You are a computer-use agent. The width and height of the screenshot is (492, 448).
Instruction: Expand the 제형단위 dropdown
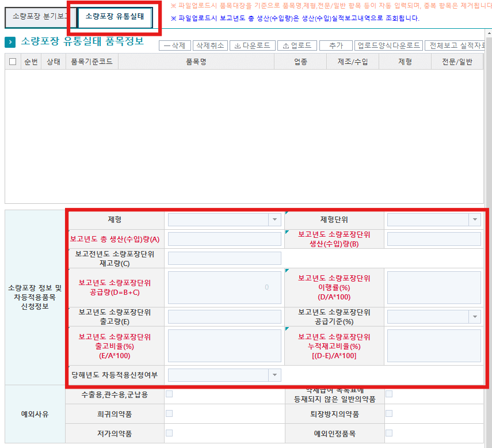click(474, 219)
